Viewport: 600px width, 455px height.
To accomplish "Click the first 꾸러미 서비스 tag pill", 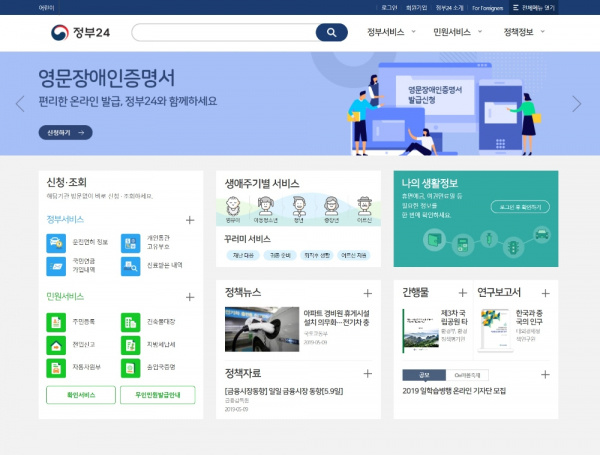I will coord(243,255).
